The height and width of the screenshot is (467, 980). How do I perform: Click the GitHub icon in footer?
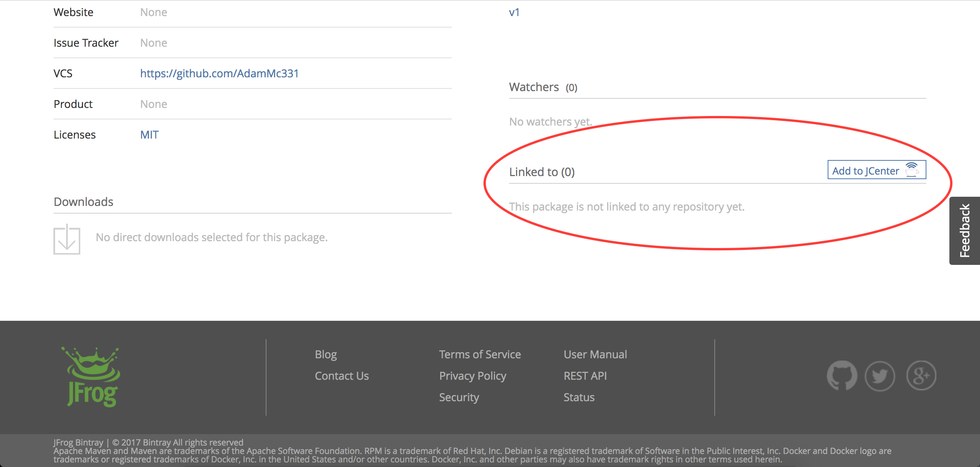842,376
